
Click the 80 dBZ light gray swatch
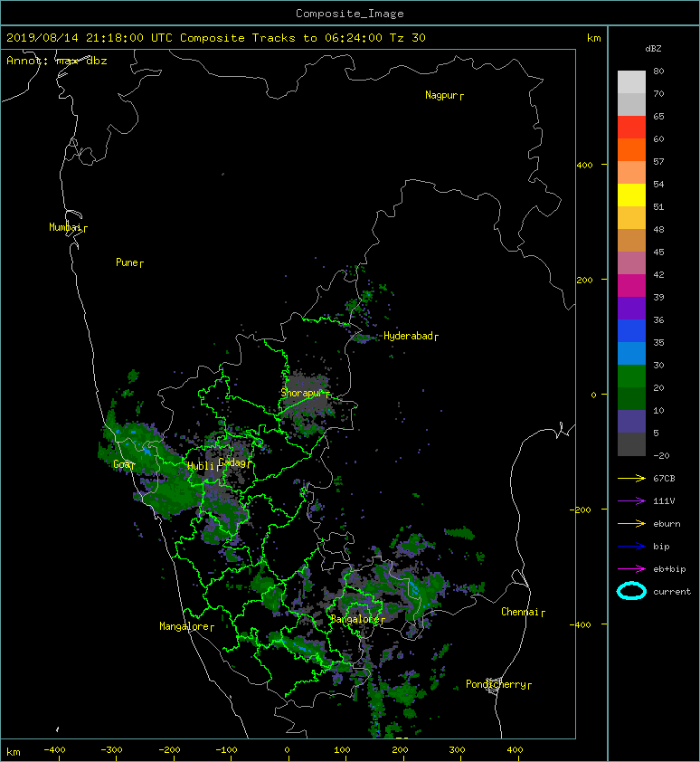click(x=631, y=81)
